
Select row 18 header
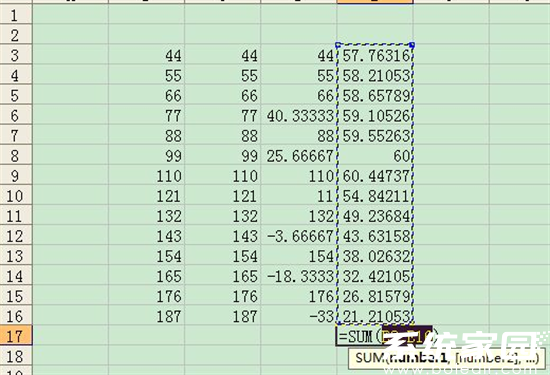[x=16, y=356]
